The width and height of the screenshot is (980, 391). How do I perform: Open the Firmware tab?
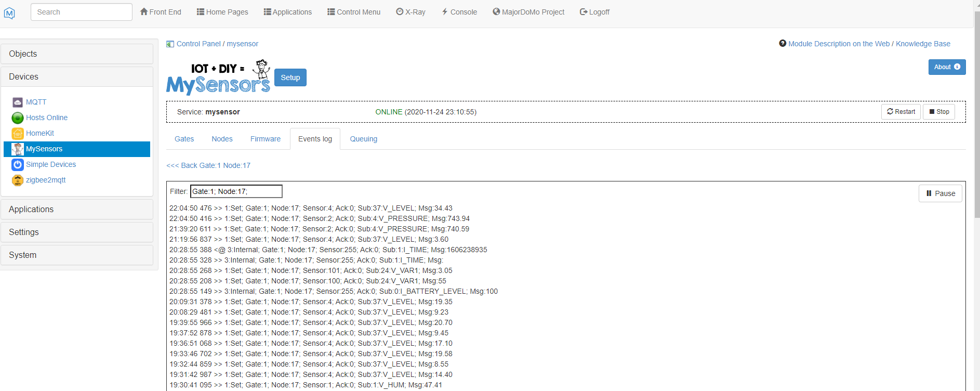(265, 139)
